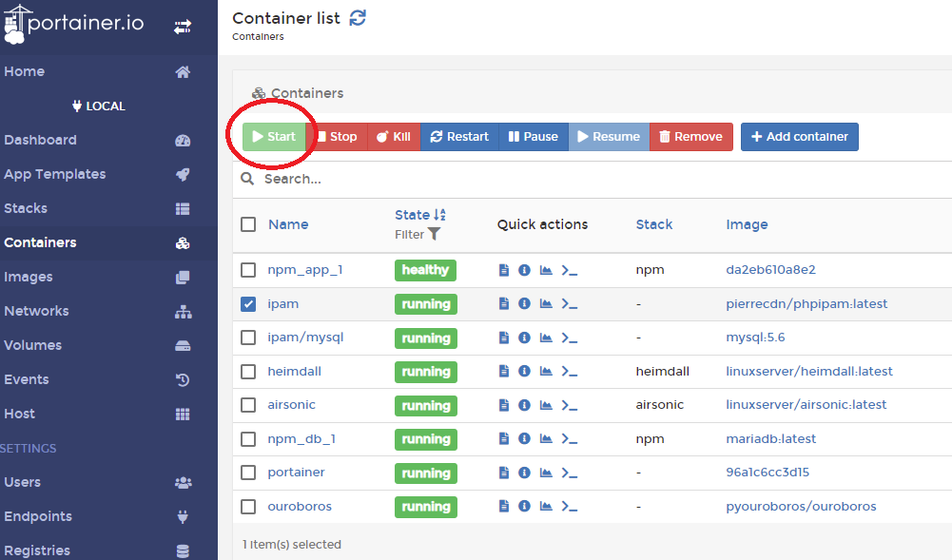
Task: Open console icon for ipam container
Action: coord(569,304)
